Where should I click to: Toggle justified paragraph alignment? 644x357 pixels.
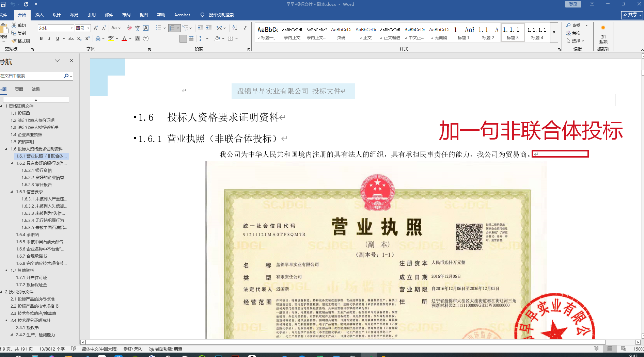(183, 38)
